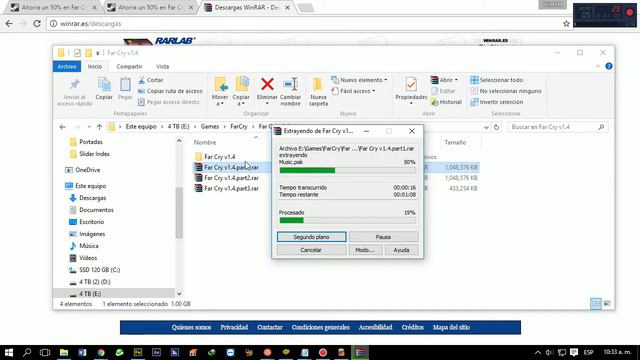Click the Music.pak file progress bar
Image resolution: width=640 pixels, height=360 pixels.
(347, 170)
